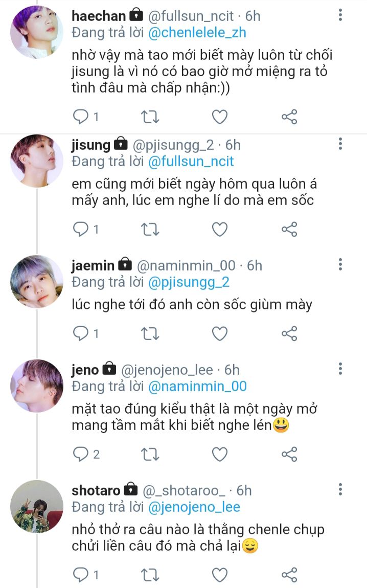Share haechan's tweet

click(x=289, y=117)
